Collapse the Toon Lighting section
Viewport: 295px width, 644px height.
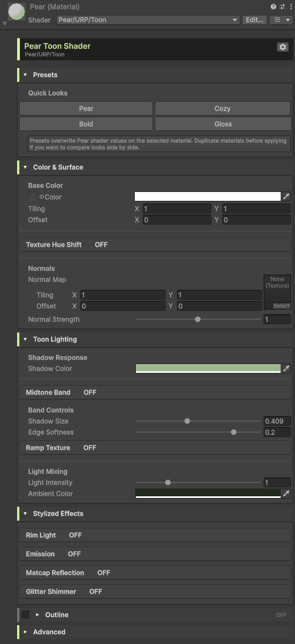[25, 339]
